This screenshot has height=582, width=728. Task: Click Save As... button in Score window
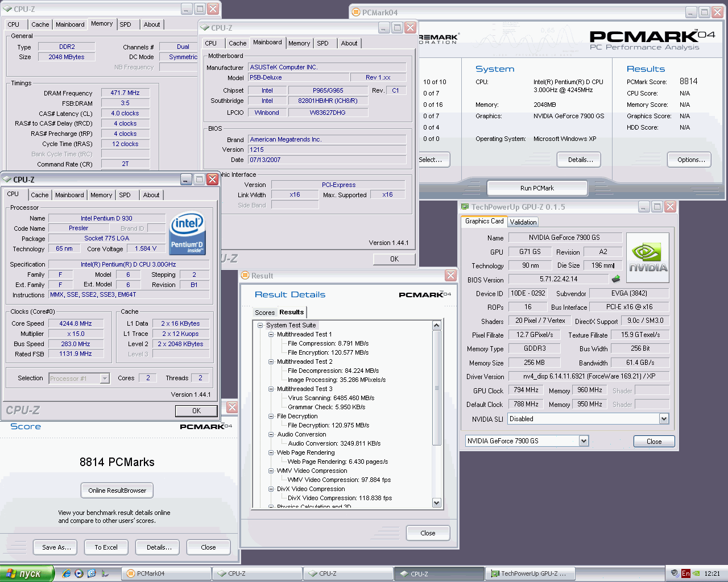tap(56, 547)
